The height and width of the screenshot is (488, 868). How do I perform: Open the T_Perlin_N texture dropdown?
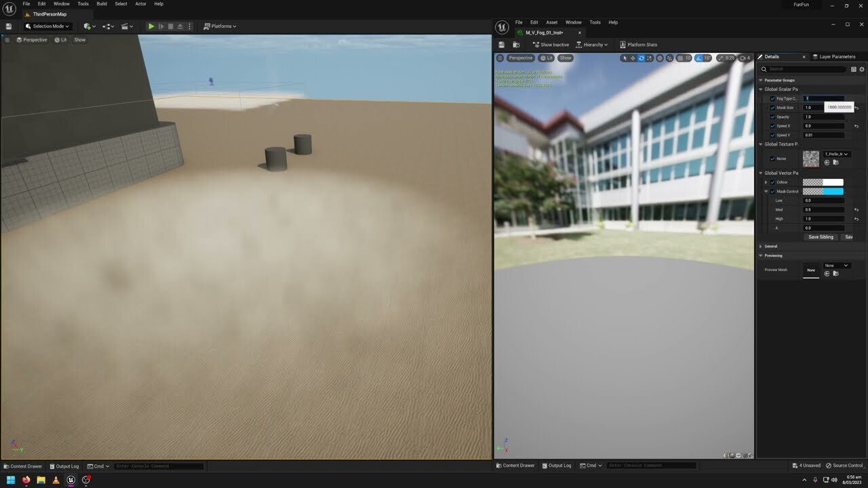click(x=835, y=154)
